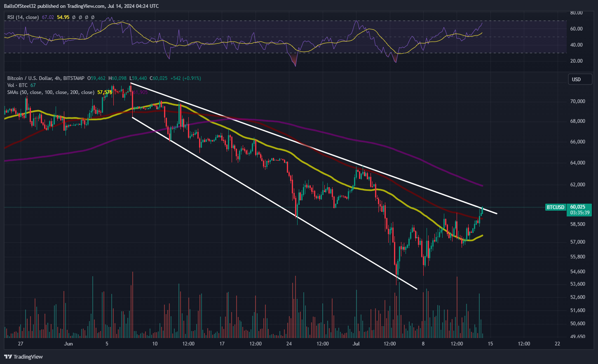This screenshot has height=364, width=598.
Task: Open the USD currency selector
Action: click(580, 79)
